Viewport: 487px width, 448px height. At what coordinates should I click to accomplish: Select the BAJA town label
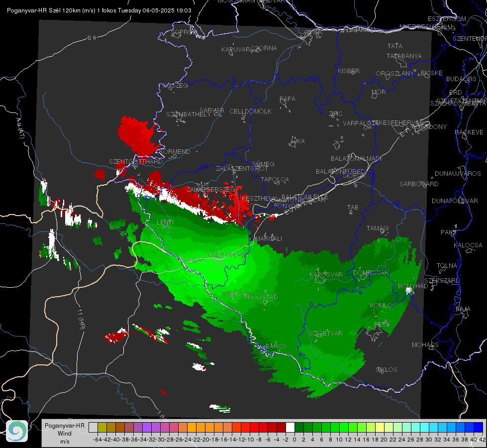click(x=463, y=309)
